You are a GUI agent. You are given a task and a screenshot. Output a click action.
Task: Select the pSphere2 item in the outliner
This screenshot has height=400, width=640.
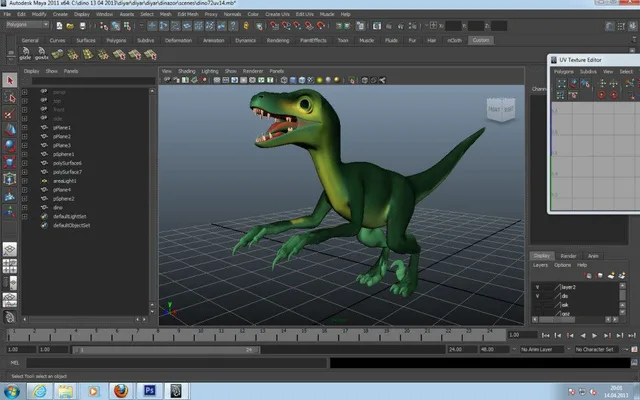tap(64, 199)
